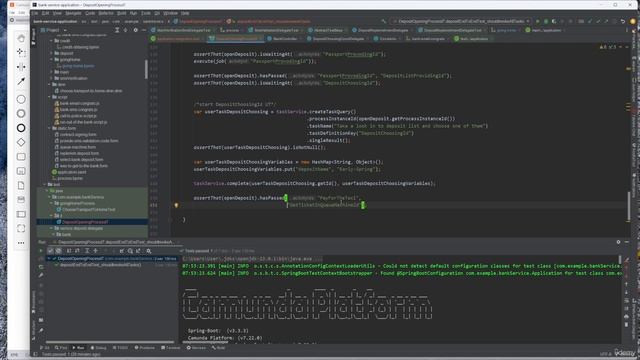This screenshot has width=640, height=360.
Task: Open the Refactor menu
Action: (x=106, y=13)
